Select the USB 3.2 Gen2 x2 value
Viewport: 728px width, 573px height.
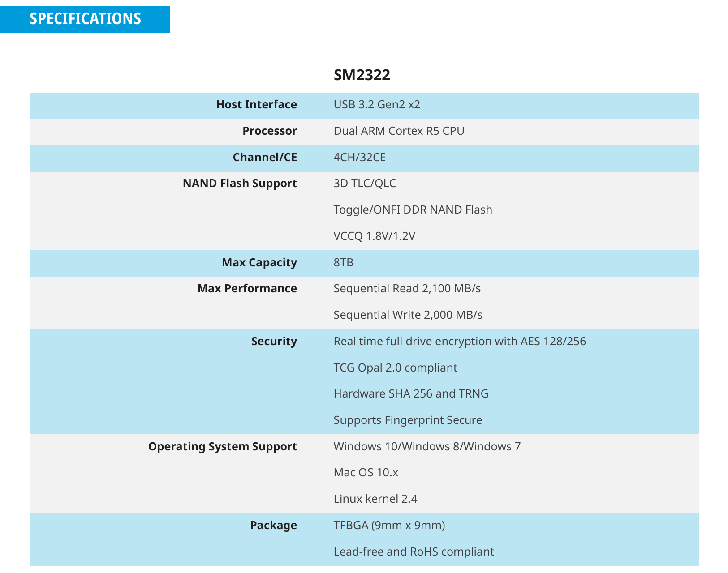point(377,105)
